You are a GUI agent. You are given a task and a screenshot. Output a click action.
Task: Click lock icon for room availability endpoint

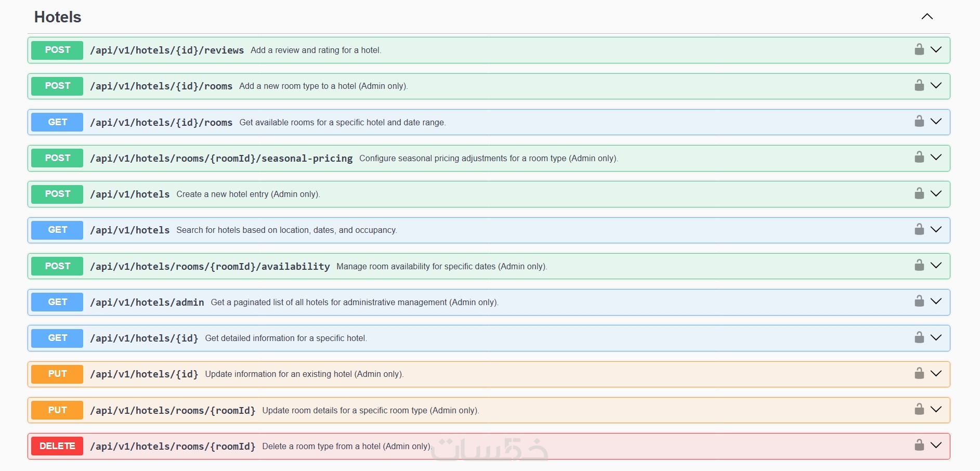point(919,265)
